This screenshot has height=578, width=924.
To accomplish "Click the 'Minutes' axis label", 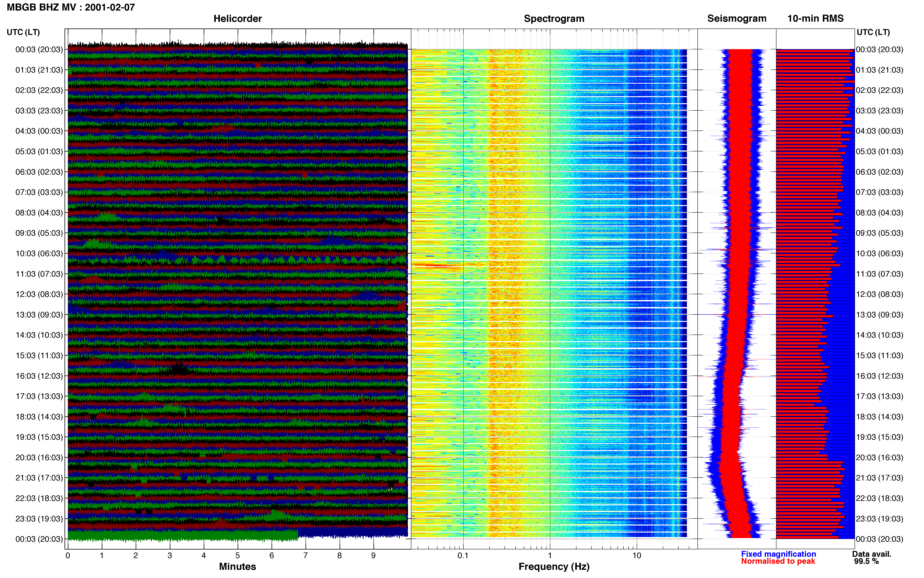I will point(238,566).
